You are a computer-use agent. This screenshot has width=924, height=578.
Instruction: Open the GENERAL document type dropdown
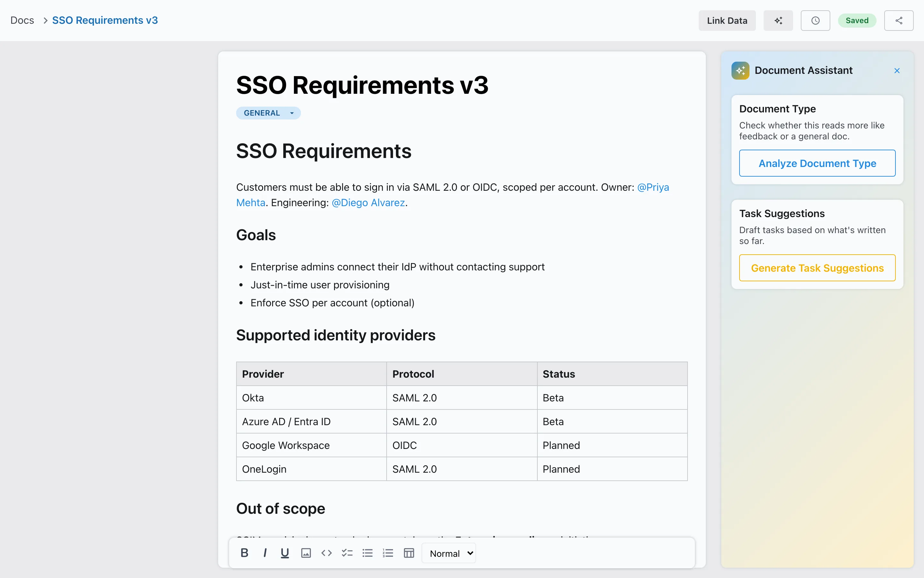[x=269, y=113]
